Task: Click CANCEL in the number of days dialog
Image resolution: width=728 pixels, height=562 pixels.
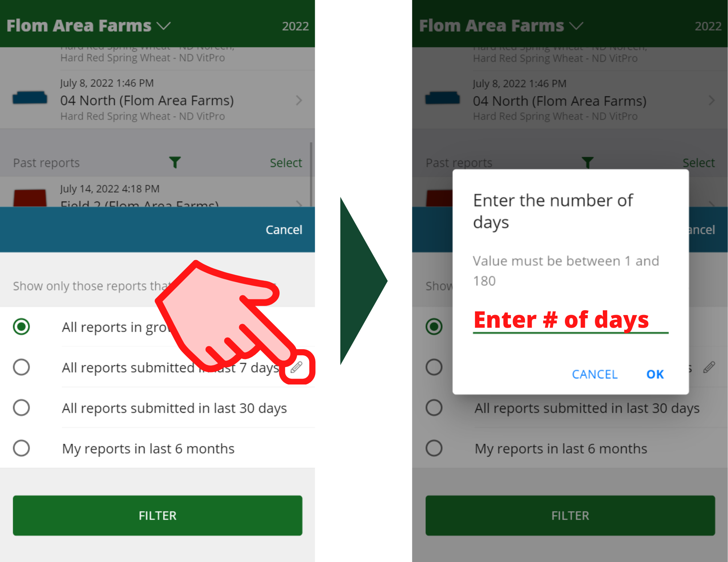Action: point(595,374)
